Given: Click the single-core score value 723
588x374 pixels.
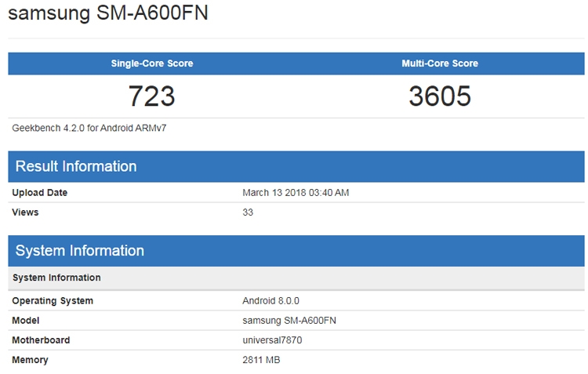Looking at the screenshot, I should point(152,96).
